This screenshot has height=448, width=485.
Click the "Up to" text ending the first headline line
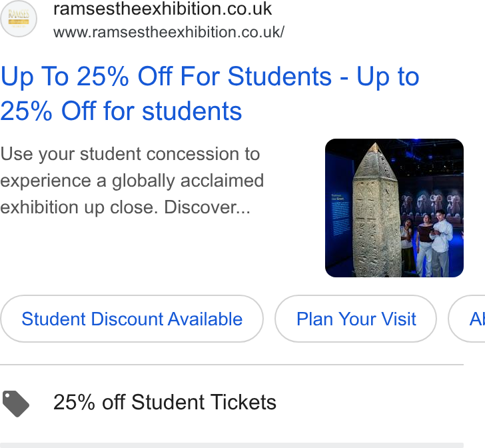click(x=388, y=76)
